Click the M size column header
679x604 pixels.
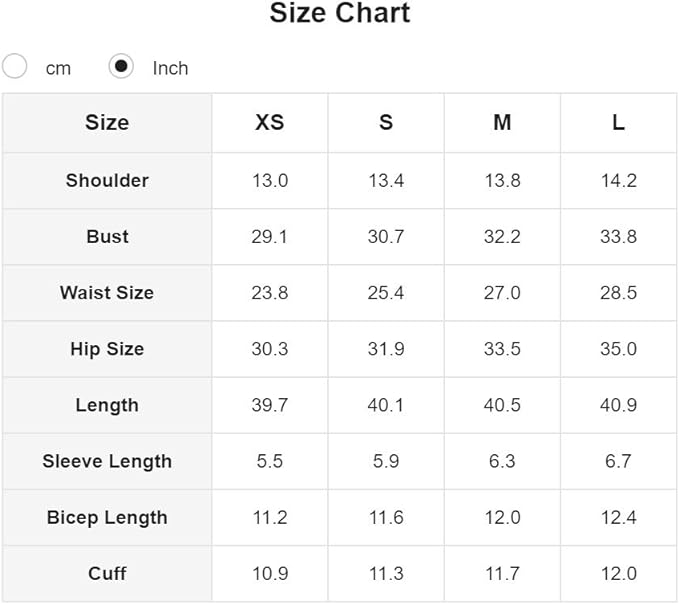[502, 122]
